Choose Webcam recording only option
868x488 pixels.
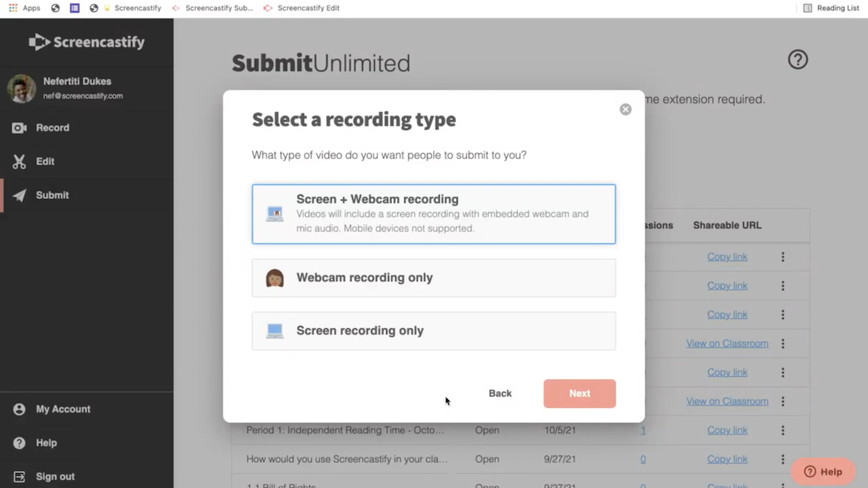tap(433, 278)
